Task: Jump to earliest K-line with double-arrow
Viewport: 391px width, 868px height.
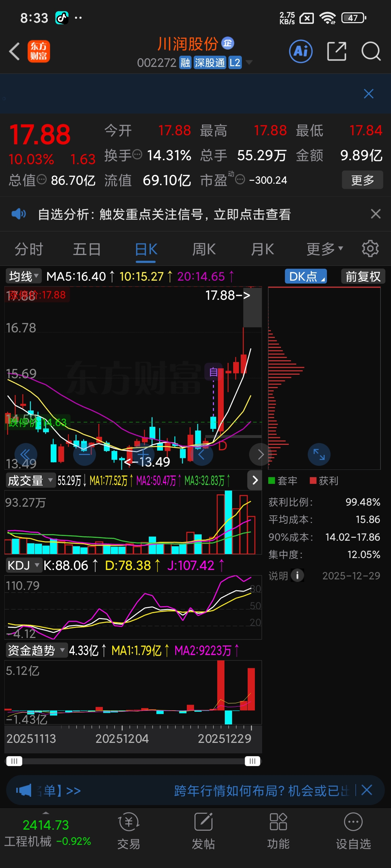Action: click(x=26, y=454)
